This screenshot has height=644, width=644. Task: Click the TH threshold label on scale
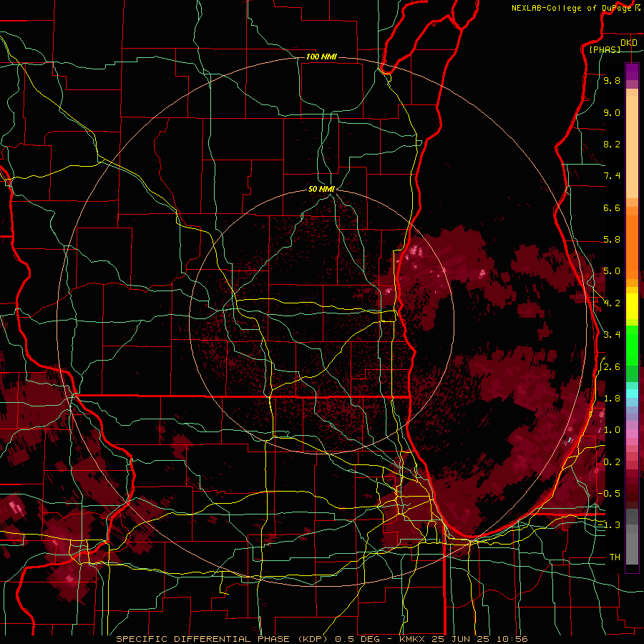click(615, 557)
